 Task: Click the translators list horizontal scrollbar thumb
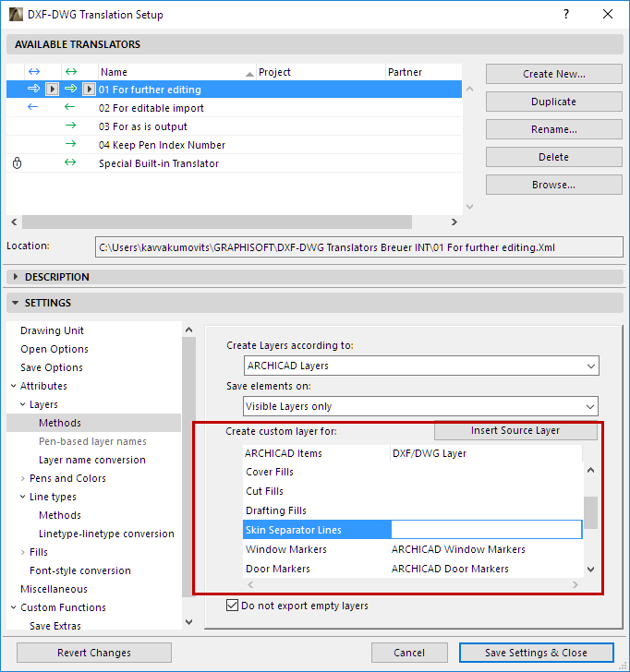pos(217,222)
